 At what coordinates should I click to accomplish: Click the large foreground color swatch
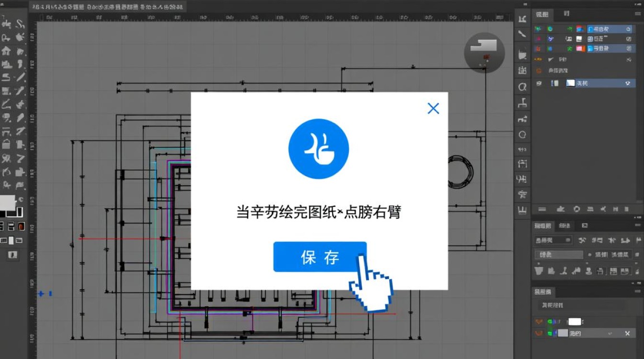tap(7, 202)
